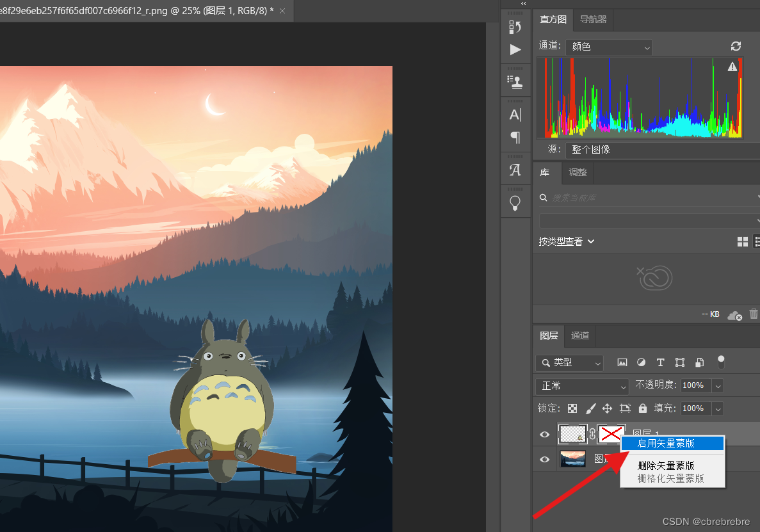Select the landscape background layer thumbnail

[x=572, y=459]
